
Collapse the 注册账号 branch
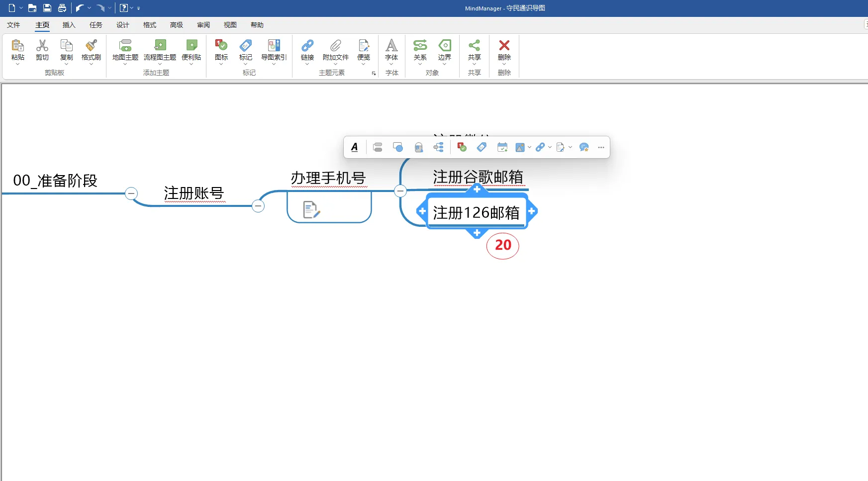pos(258,206)
